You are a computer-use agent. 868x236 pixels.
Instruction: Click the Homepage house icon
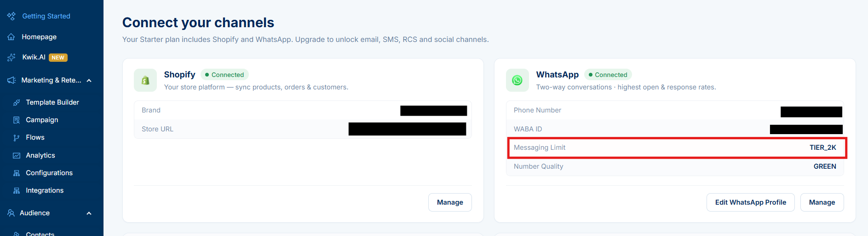point(11,37)
